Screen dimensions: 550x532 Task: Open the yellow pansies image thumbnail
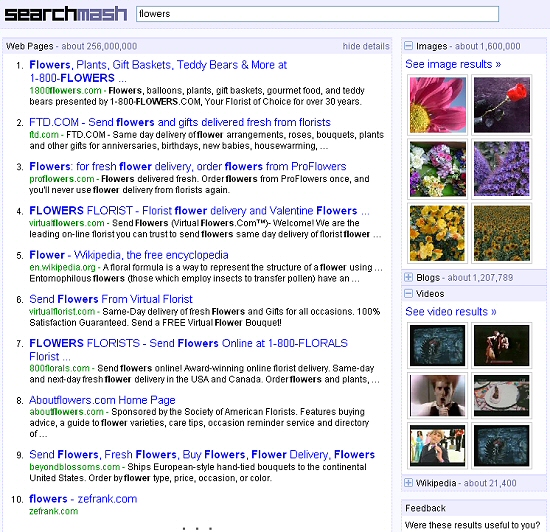pyautogui.click(x=437, y=233)
